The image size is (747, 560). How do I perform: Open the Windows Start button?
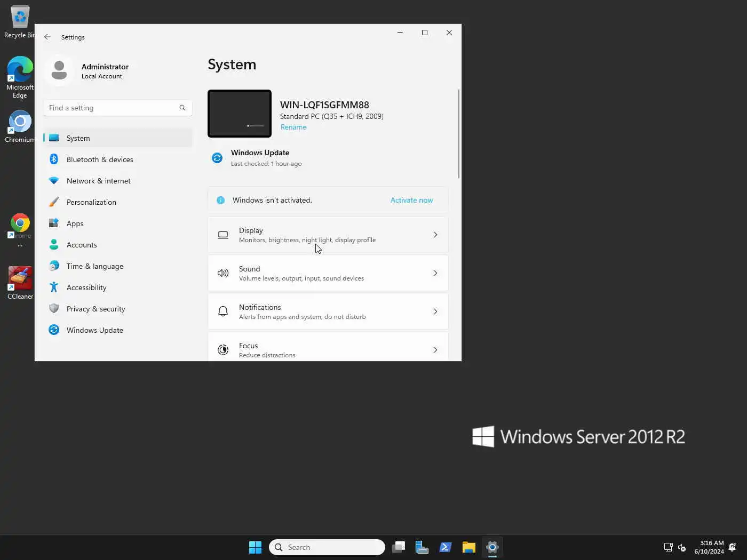tap(255, 547)
